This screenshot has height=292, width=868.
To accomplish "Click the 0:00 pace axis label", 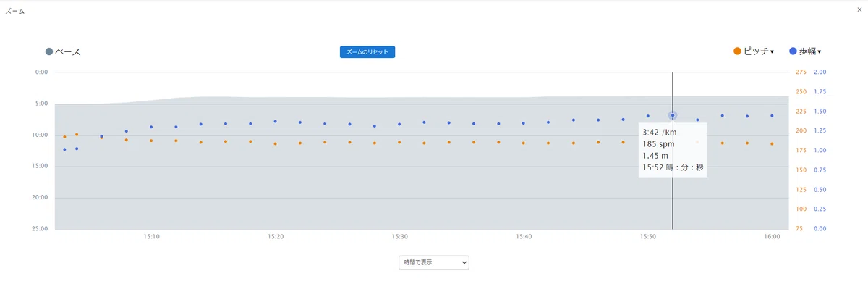I will pos(41,72).
